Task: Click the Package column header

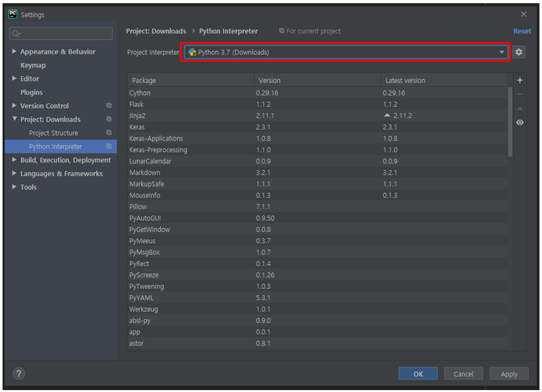Action: tap(191, 80)
